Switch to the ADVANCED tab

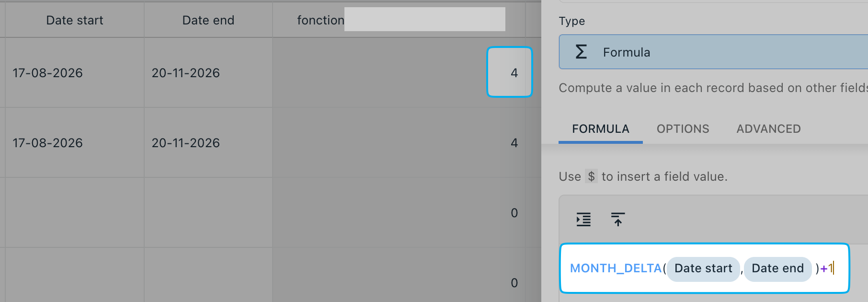pyautogui.click(x=768, y=129)
